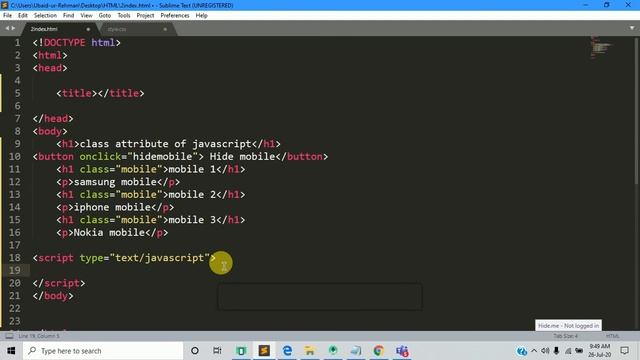Click the 'Type here to search' box
640x360 pixels.
pyautogui.click(x=103, y=351)
